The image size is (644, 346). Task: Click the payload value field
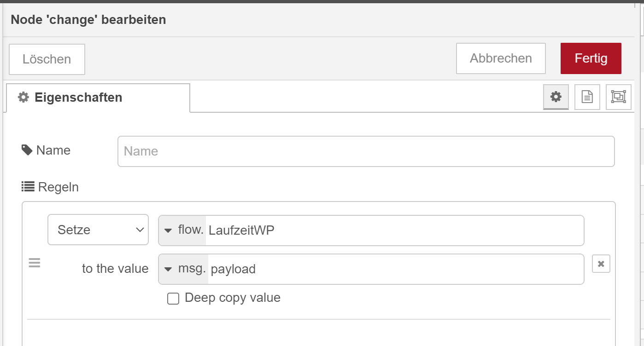click(x=395, y=269)
